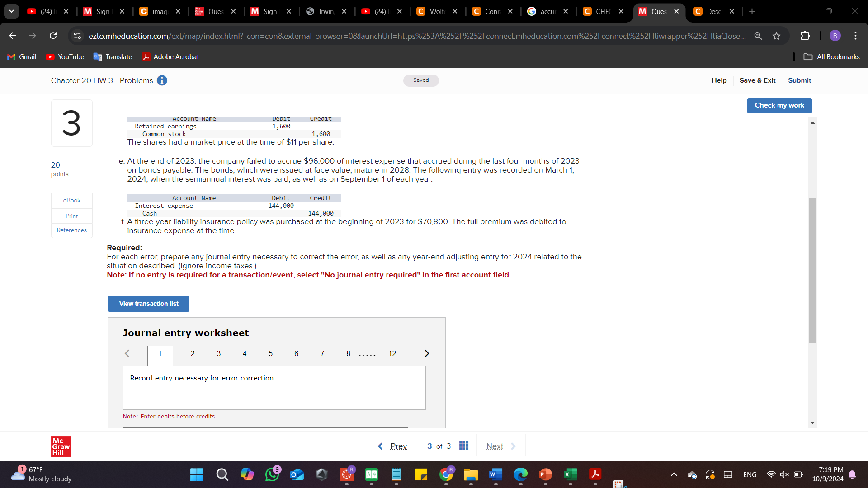Image resolution: width=868 pixels, height=488 pixels.
Task: Click the info icon beside Chapter 20 HW 3
Action: 162,80
